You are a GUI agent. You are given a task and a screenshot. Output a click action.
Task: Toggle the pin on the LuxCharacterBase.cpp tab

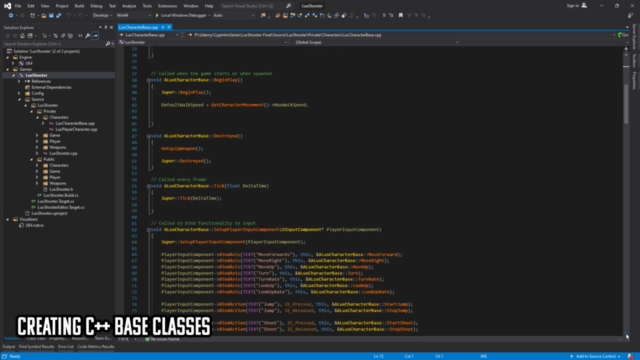[163, 27]
